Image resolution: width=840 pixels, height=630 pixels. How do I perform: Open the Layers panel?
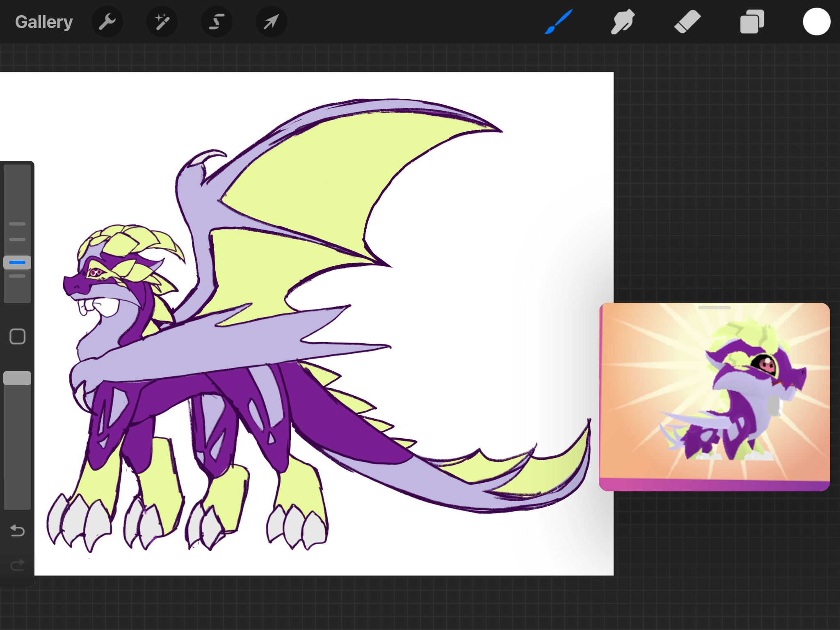[751, 21]
